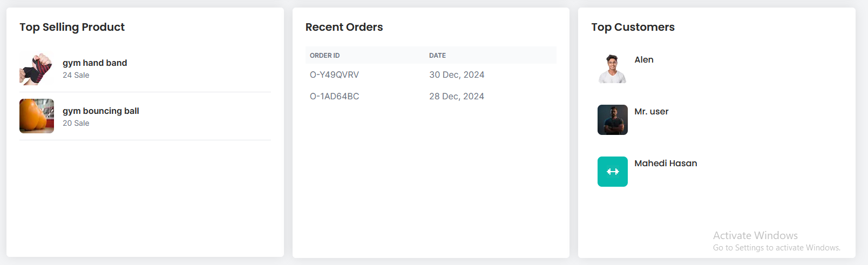Viewport: 868px width, 265px height.
Task: Click the 28 Dec, 2024 order date
Action: click(x=457, y=97)
